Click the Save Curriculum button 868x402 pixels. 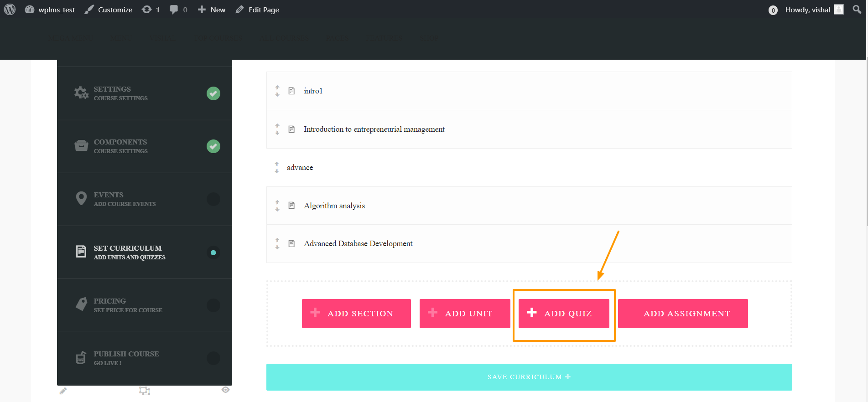pos(529,377)
